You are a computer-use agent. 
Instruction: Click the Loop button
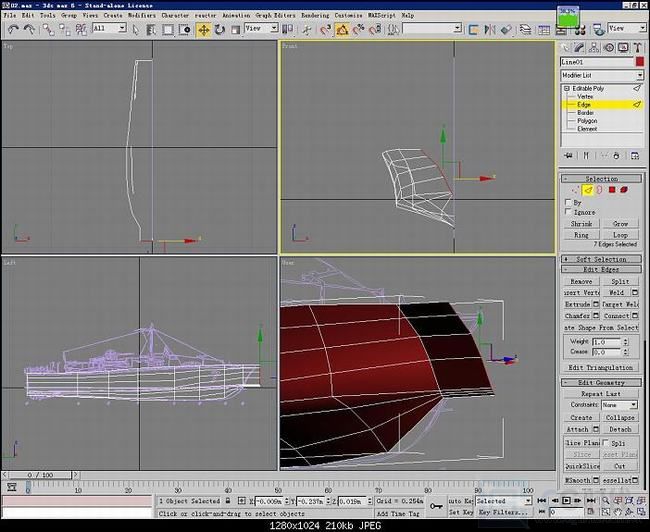pos(620,235)
